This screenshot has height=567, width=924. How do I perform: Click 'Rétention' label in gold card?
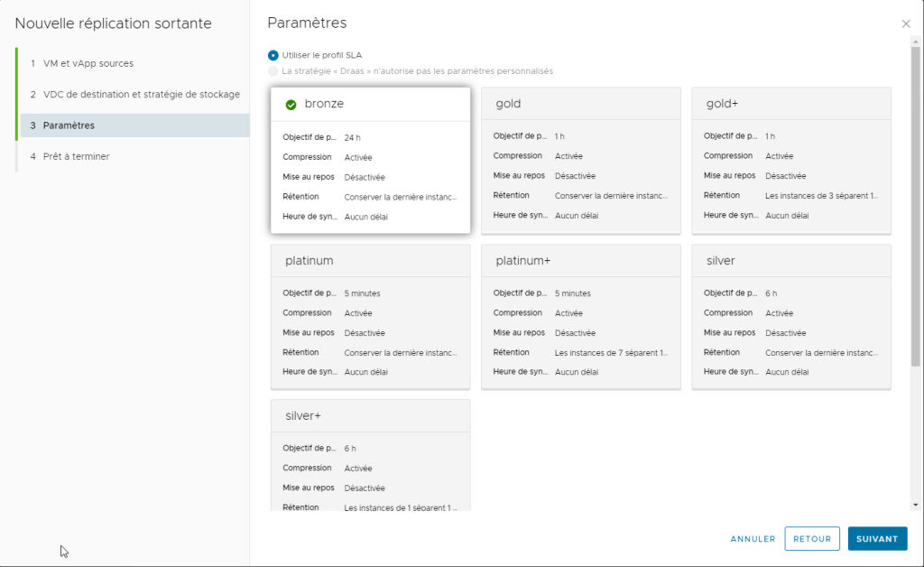(511, 195)
